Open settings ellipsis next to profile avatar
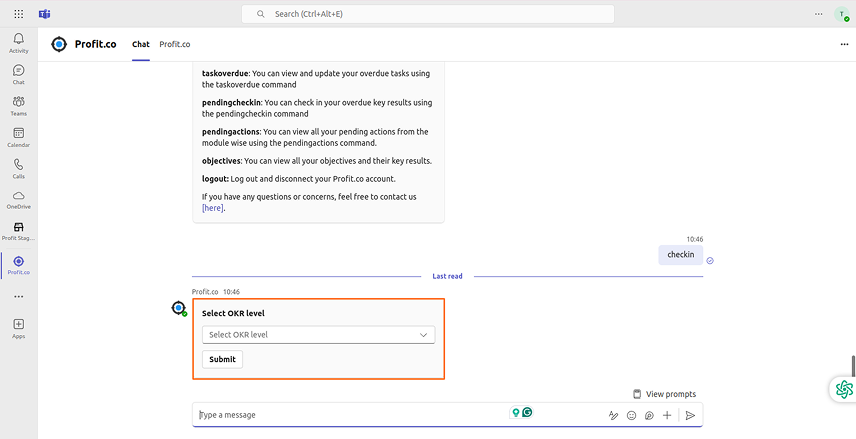856x439 pixels. coord(818,14)
